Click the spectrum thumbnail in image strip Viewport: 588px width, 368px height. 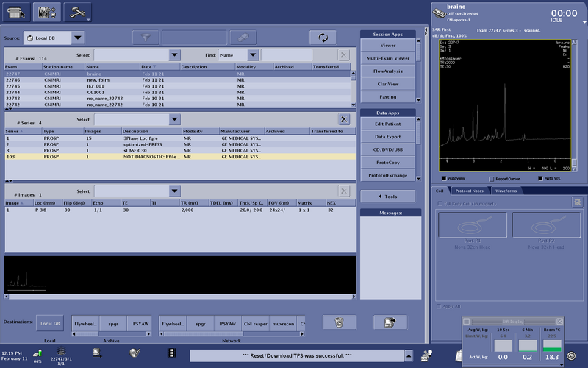coord(26,282)
